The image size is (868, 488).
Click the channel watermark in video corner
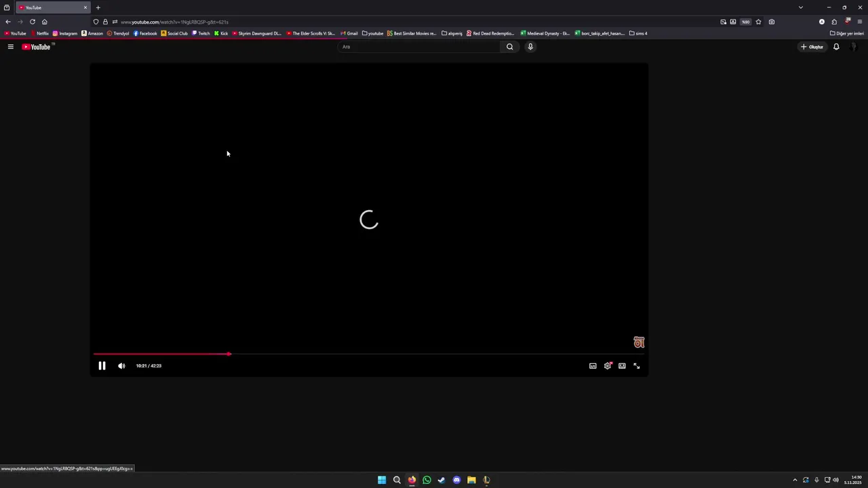click(x=639, y=342)
